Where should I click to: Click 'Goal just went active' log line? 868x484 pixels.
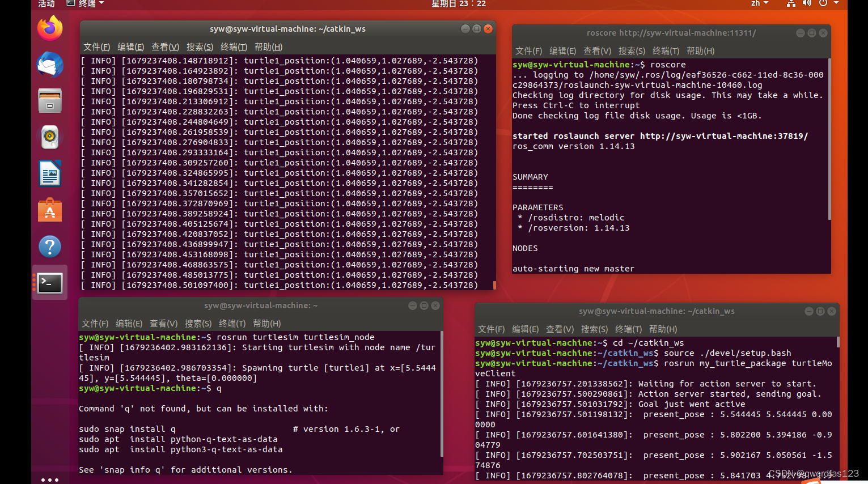pos(610,404)
